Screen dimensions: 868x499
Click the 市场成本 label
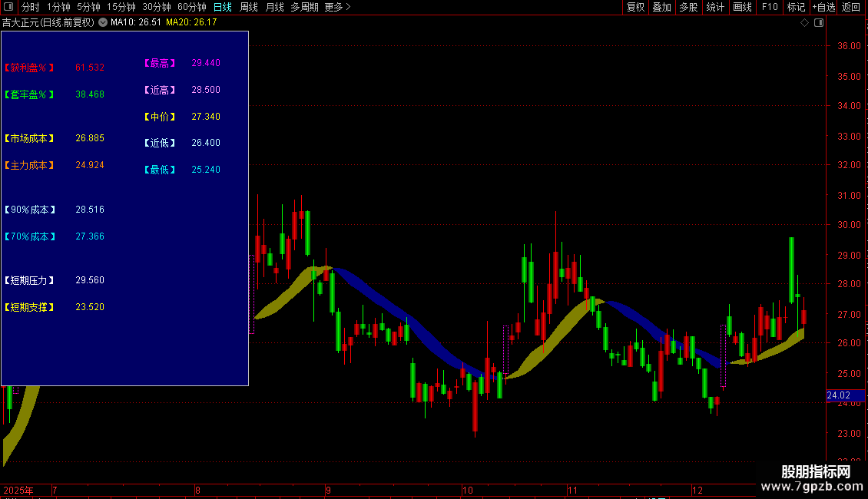pyautogui.click(x=28, y=138)
